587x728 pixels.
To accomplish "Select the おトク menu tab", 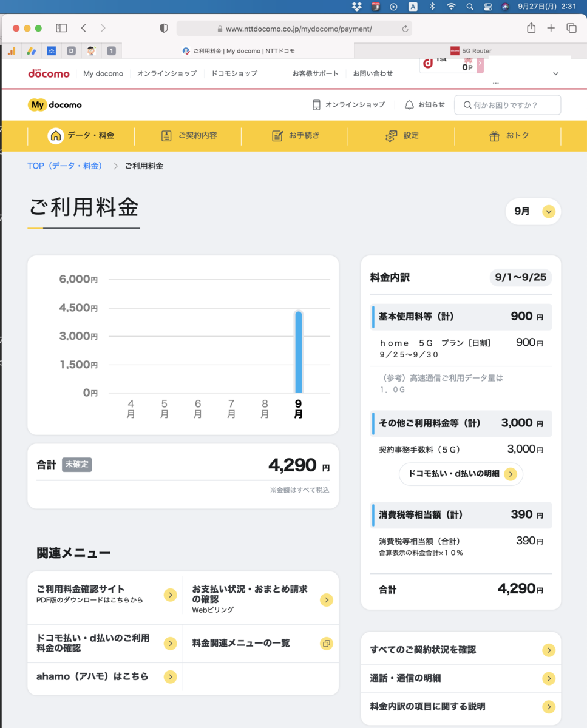I will 509,136.
